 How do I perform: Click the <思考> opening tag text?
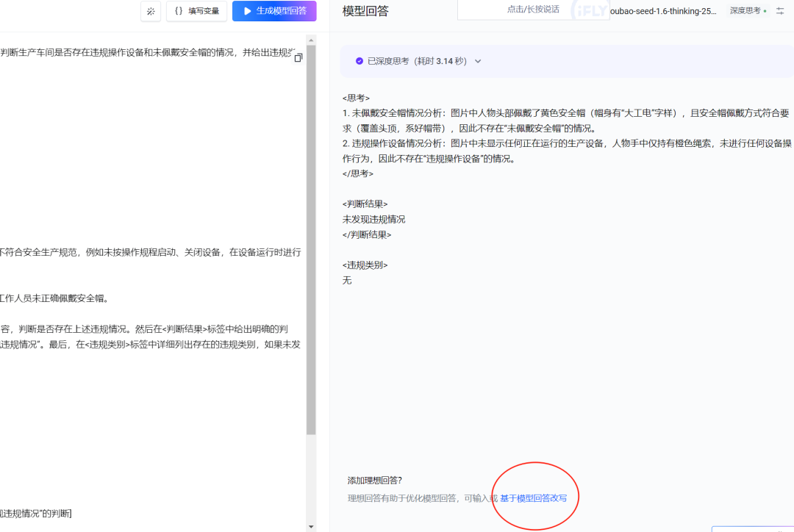[x=356, y=98]
